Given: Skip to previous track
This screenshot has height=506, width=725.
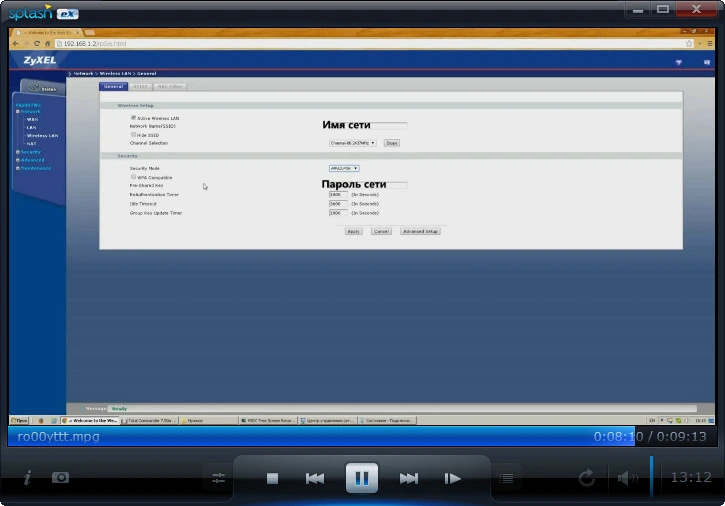Looking at the screenshot, I should [315, 478].
